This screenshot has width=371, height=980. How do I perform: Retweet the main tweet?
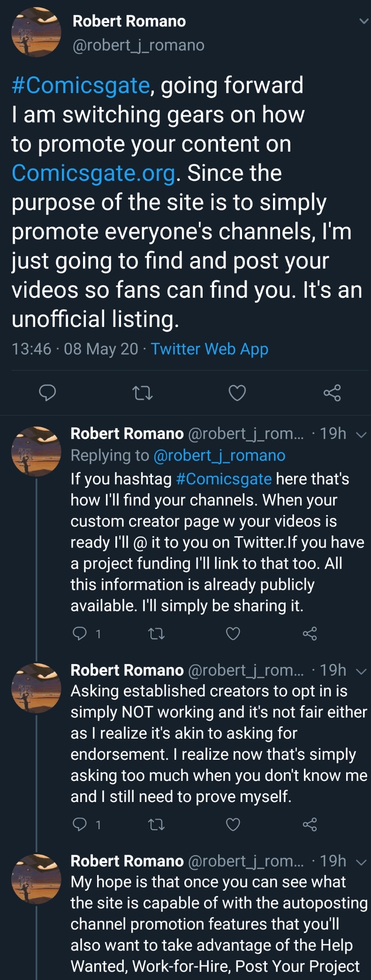(x=143, y=393)
